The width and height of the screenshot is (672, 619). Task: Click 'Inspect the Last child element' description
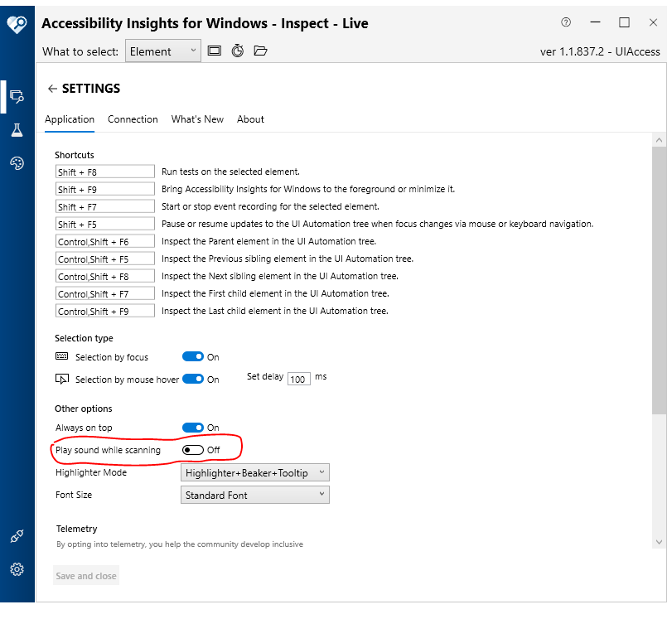(x=275, y=311)
